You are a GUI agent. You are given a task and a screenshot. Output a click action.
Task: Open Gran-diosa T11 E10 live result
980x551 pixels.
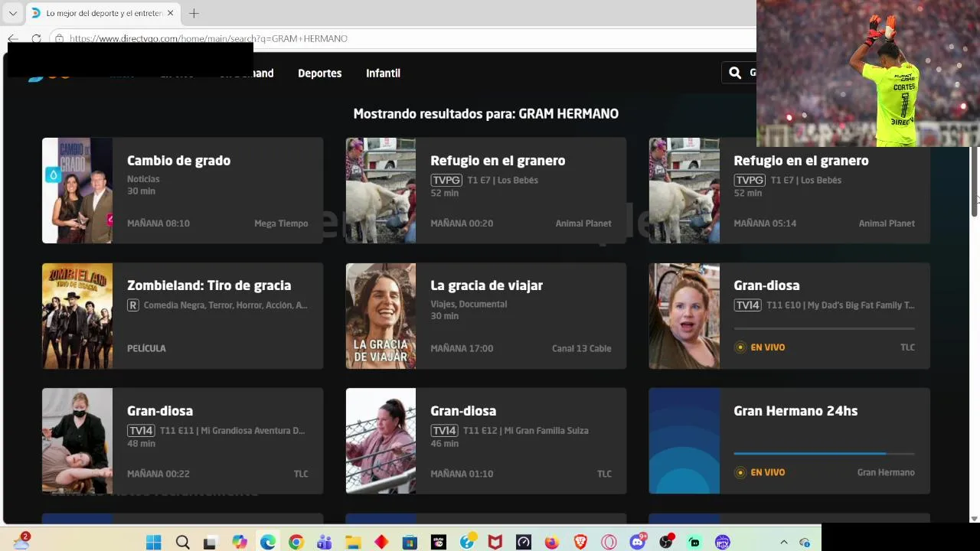(x=789, y=316)
